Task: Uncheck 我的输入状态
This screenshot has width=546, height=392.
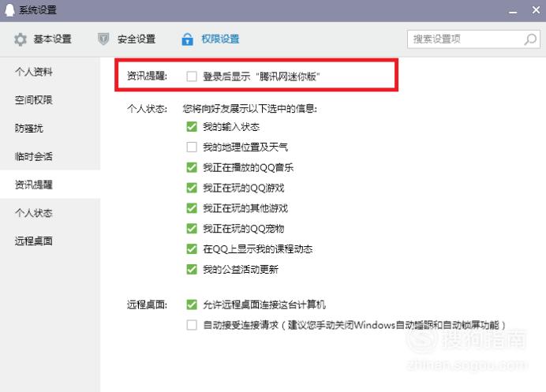Action: point(192,127)
